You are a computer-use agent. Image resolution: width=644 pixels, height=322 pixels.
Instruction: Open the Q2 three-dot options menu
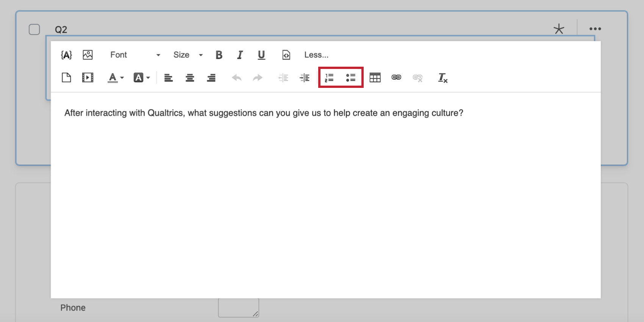coord(595,29)
